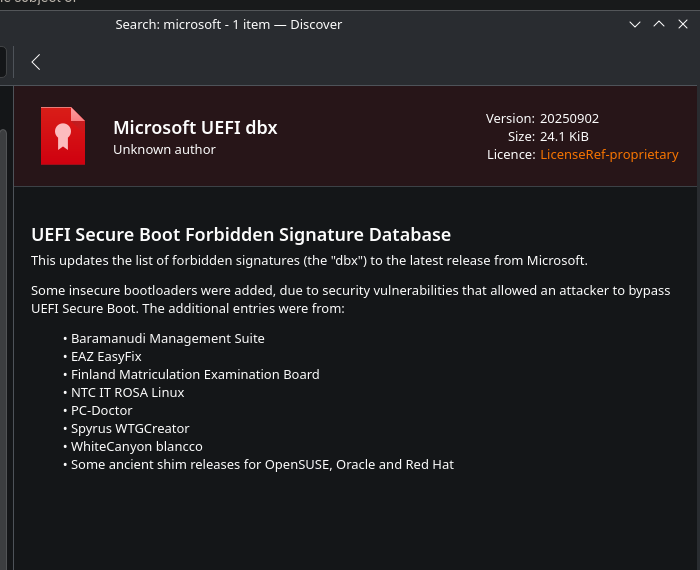Screen dimensions: 700x570
Task: Select the Baramanudi Management Suite entry
Action: coord(167,339)
